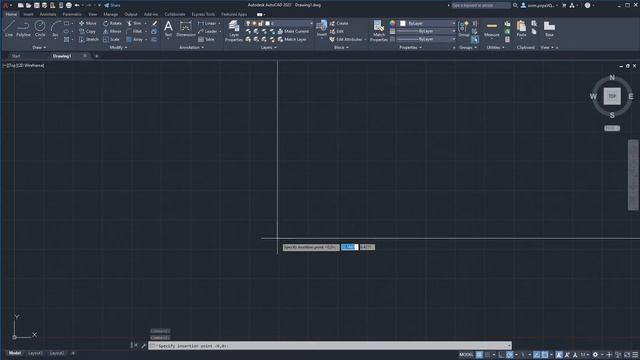Use the Trim tool
This screenshot has width=640, height=360.
[x=134, y=23]
